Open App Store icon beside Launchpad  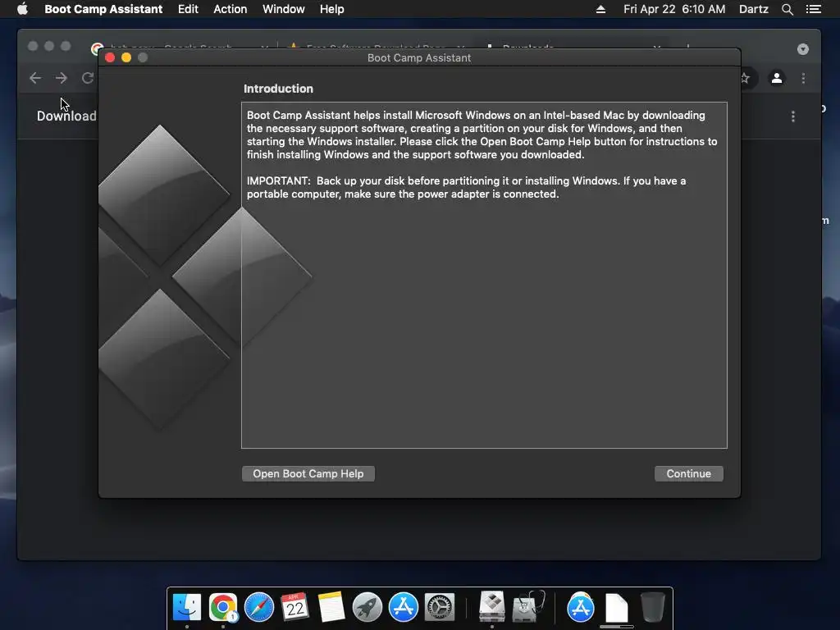tap(403, 607)
